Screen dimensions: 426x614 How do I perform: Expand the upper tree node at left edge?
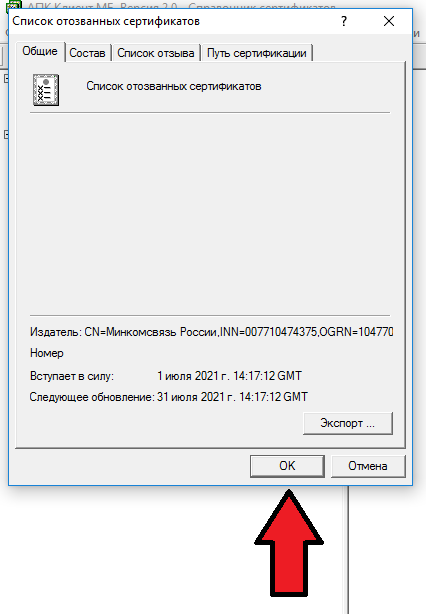pyautogui.click(x=6, y=79)
